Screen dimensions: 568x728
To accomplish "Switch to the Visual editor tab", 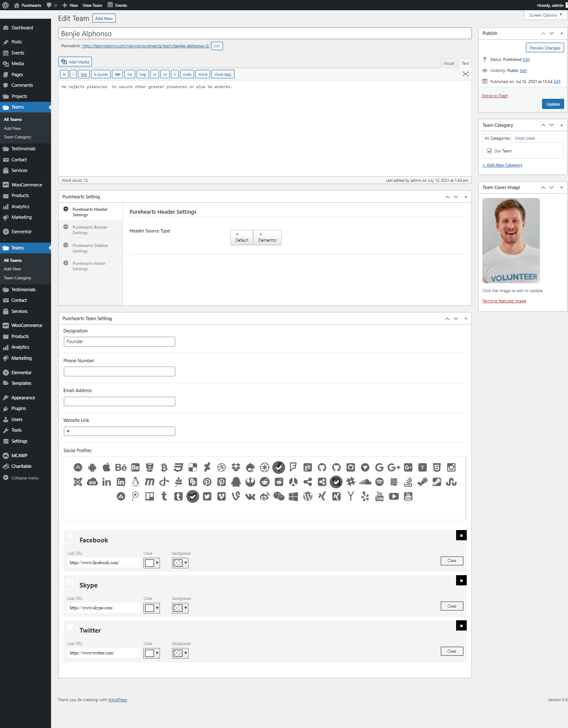I will click(448, 63).
